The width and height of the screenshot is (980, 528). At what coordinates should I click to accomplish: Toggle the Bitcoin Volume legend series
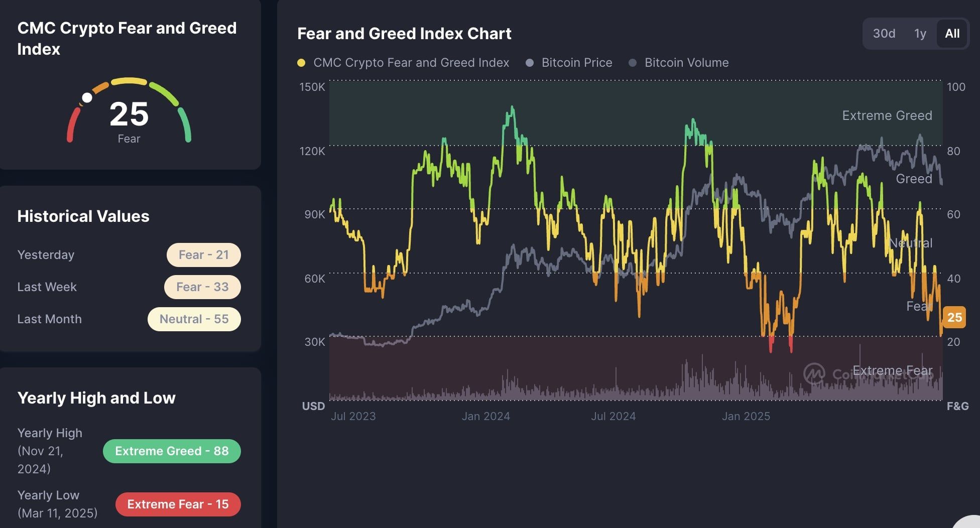pos(679,63)
